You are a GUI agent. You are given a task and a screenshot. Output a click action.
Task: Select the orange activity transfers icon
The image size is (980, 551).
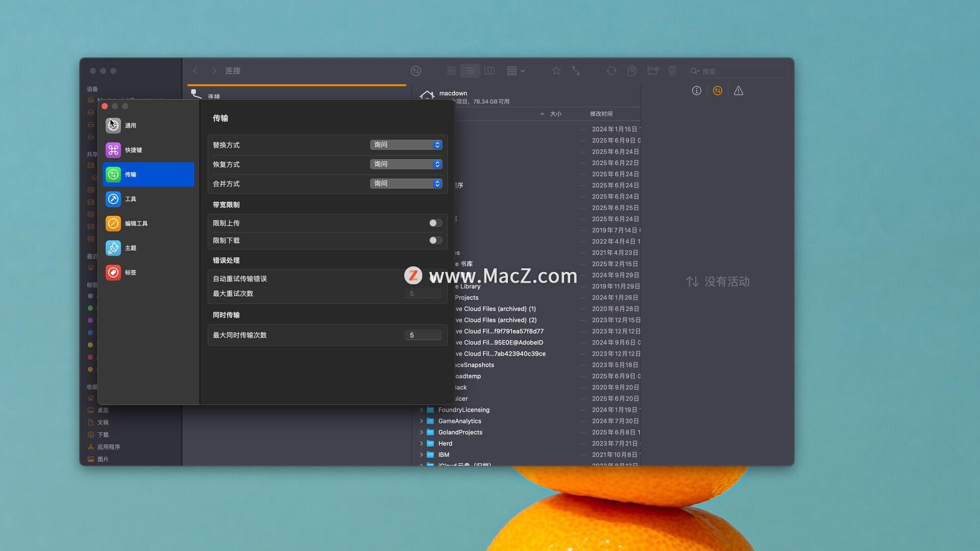click(718, 91)
